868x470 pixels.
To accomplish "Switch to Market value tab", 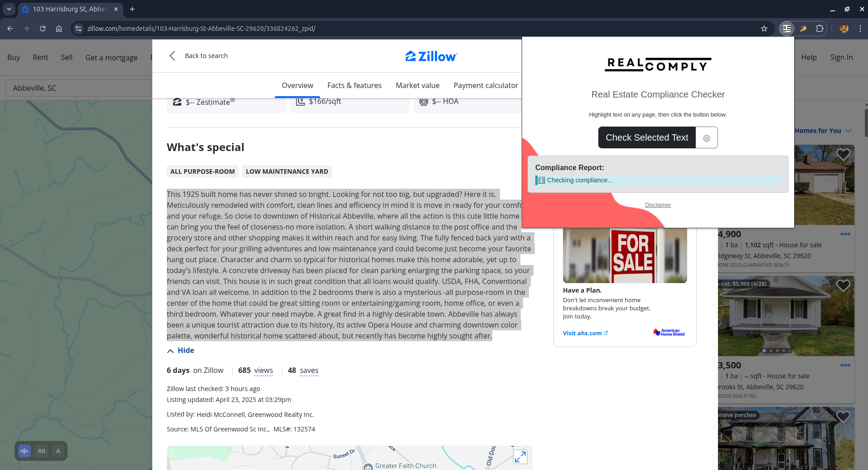I will coord(417,85).
